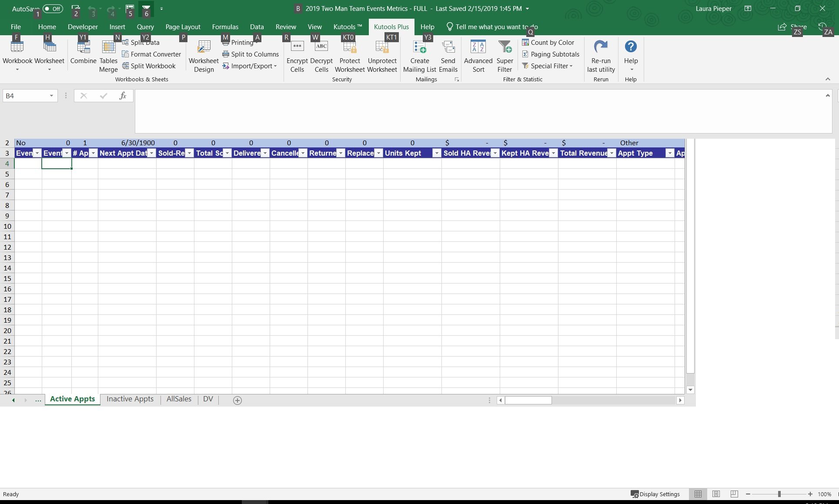Image resolution: width=839 pixels, height=504 pixels.
Task: Click Display Settings in status bar
Action: [655, 494]
